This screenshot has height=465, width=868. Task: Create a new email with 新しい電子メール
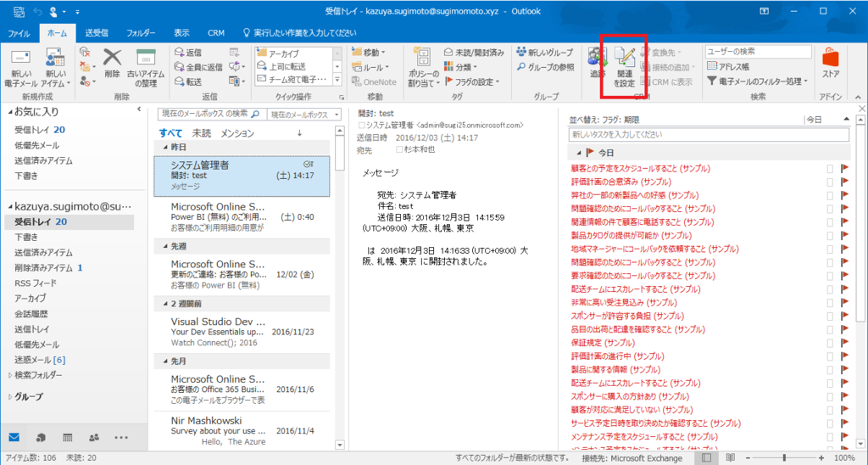click(x=20, y=68)
